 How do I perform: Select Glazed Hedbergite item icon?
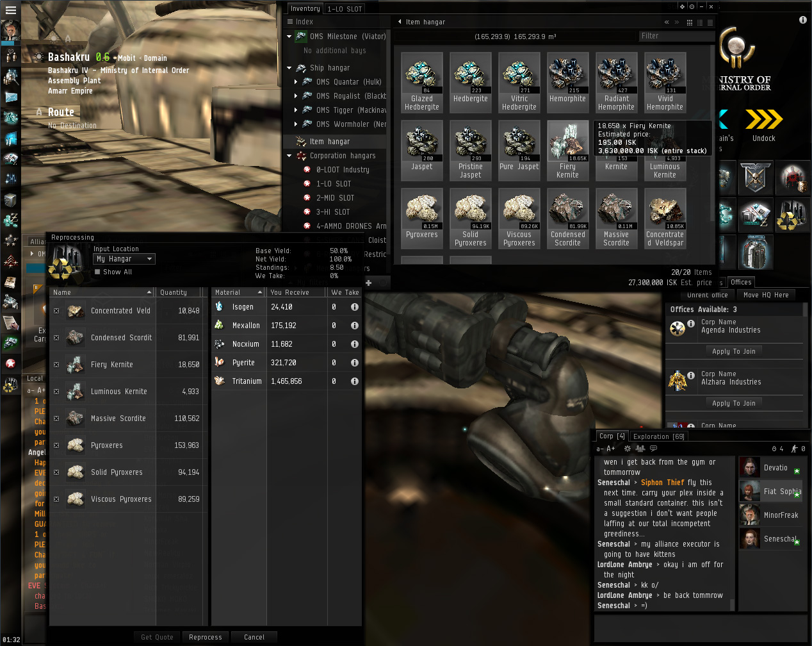(422, 74)
